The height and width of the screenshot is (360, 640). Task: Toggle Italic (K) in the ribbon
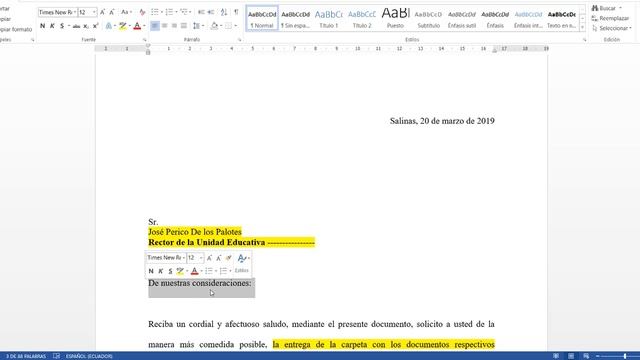click(52, 26)
